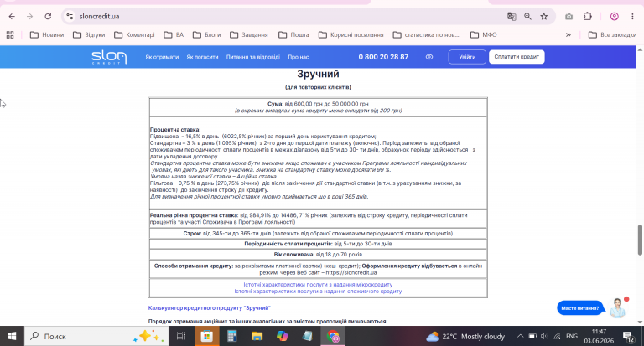Open the МФО bookmarks folder

[483, 35]
